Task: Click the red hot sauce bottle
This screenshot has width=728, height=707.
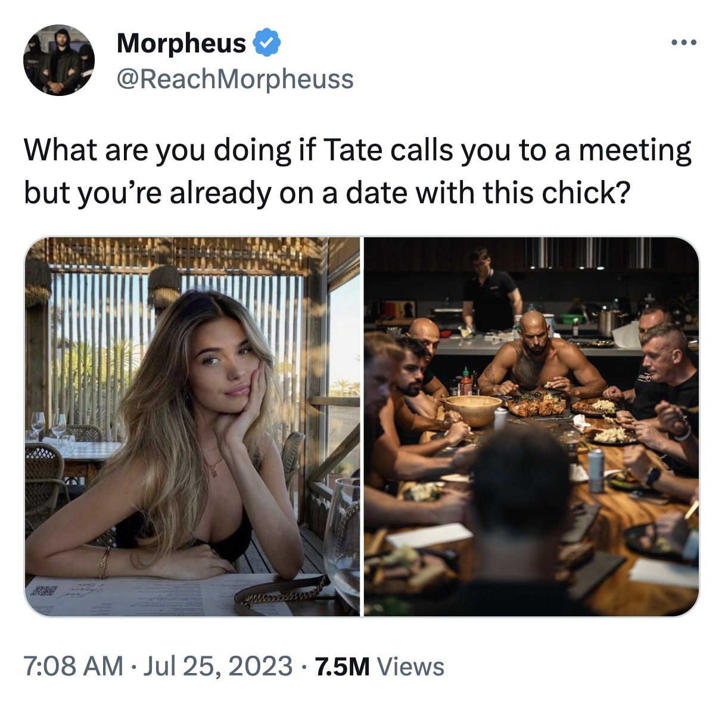Action: click(x=466, y=382)
